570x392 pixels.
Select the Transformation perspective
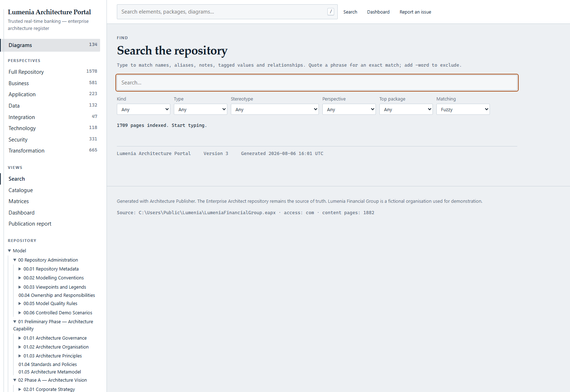coord(53,151)
